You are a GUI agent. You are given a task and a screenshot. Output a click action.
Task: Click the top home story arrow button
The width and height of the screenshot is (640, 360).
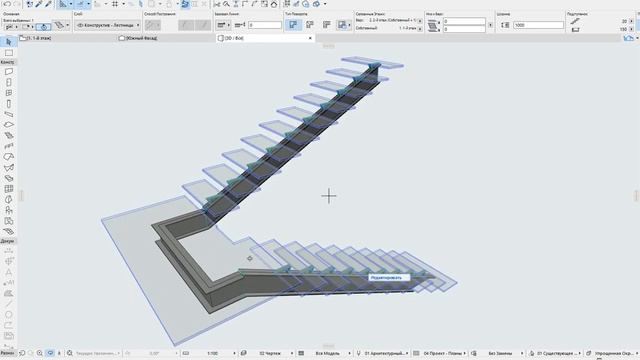tap(420, 21)
